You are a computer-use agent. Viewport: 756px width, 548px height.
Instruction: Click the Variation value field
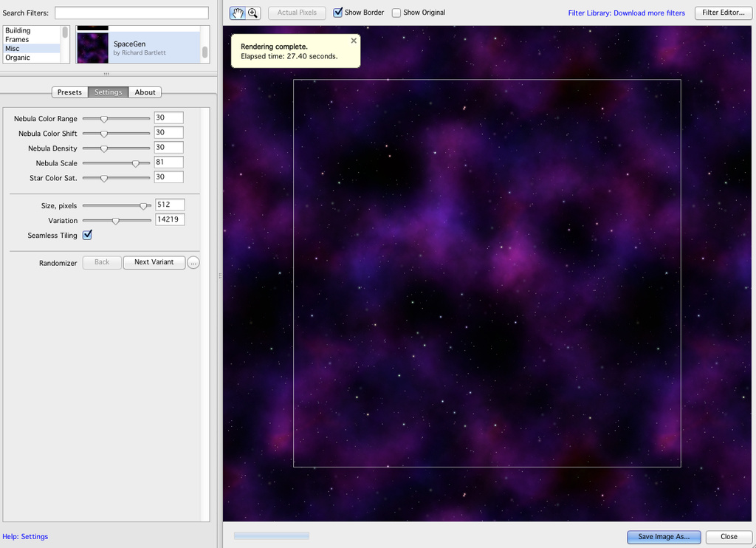point(169,220)
